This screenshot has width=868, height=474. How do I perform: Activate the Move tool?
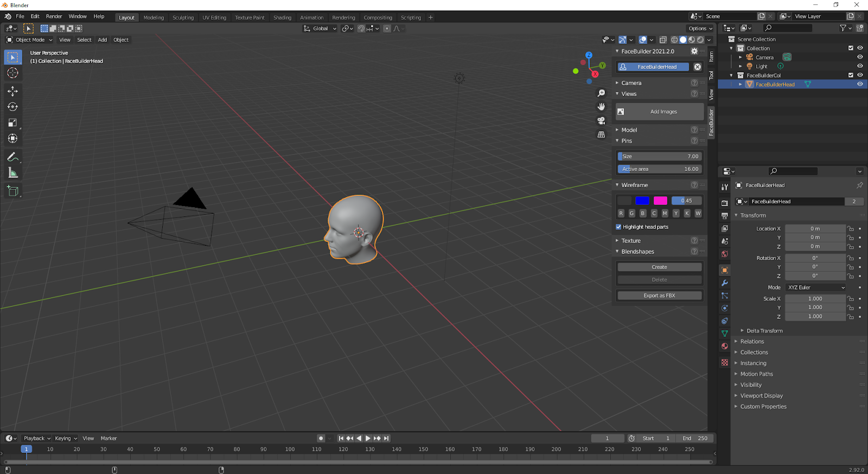pos(12,91)
